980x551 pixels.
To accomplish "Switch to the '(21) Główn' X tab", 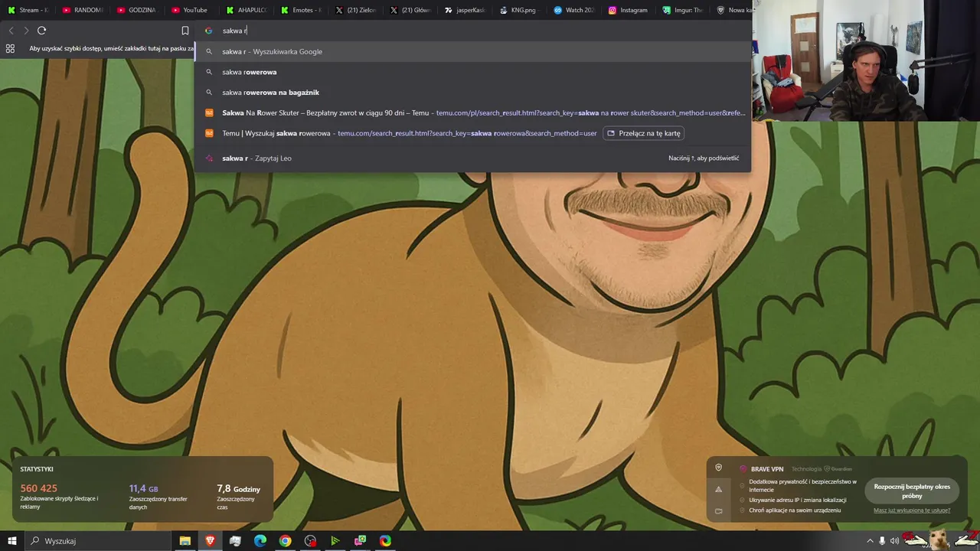I will [410, 10].
